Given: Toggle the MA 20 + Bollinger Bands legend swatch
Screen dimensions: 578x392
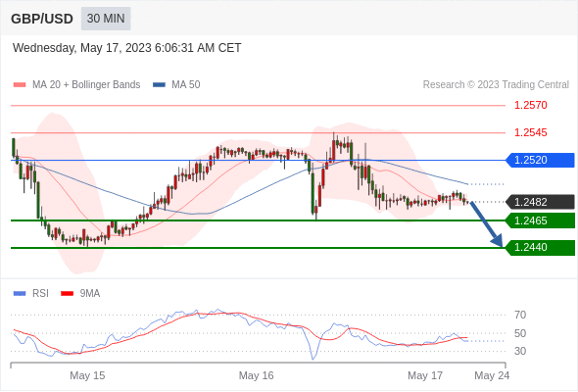Looking at the screenshot, I should click(20, 85).
